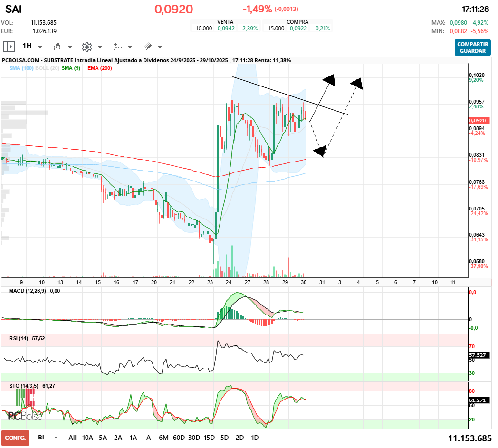Expand the settings gear dropdown arrow
This screenshot has height=448, width=498.
(100, 47)
